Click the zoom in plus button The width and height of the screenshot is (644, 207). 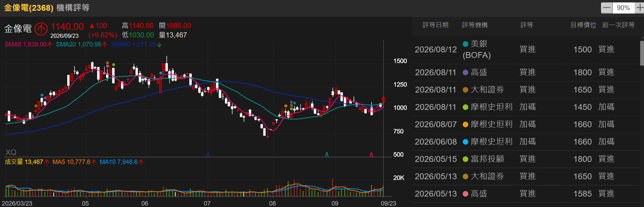pos(640,8)
